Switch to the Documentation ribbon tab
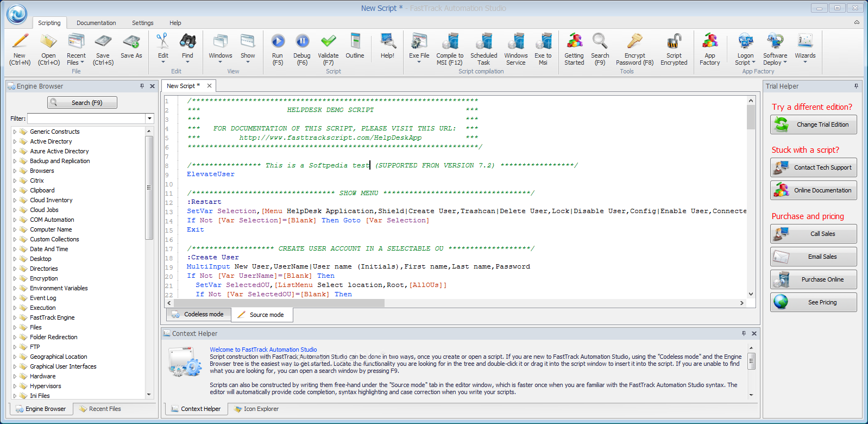868x424 pixels. pyautogui.click(x=96, y=23)
